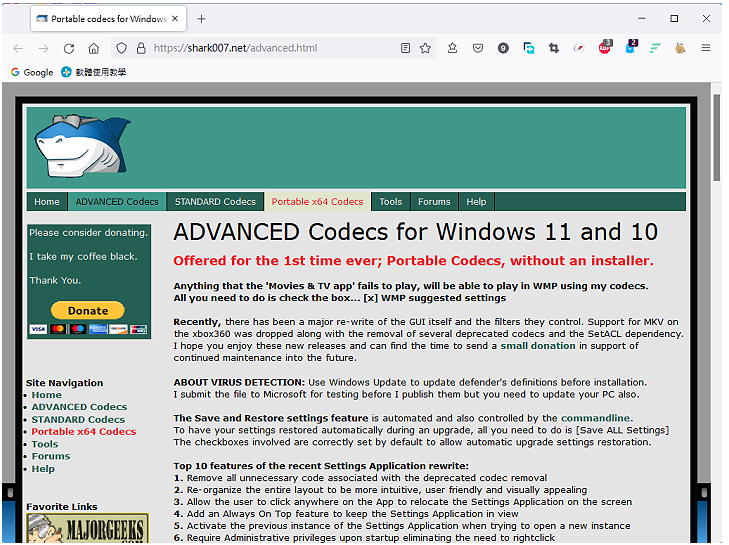
Task: Follow the commandline link
Action: (596, 418)
